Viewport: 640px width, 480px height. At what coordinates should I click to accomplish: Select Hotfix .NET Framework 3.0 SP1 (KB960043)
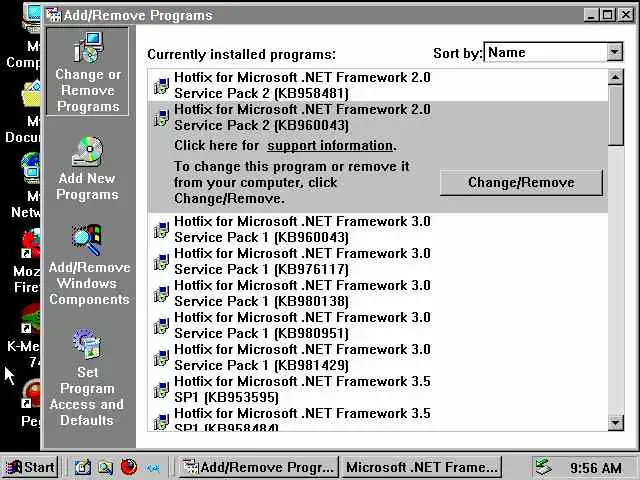pyautogui.click(x=378, y=229)
